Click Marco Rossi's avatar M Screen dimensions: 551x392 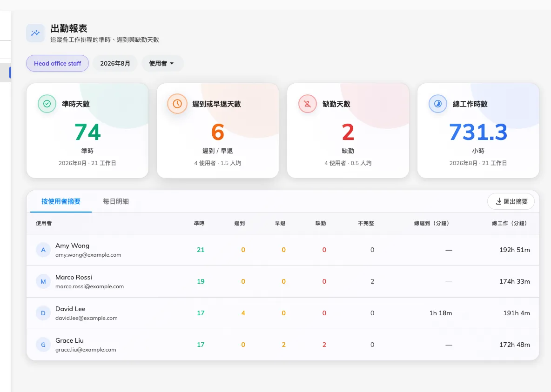tap(43, 282)
